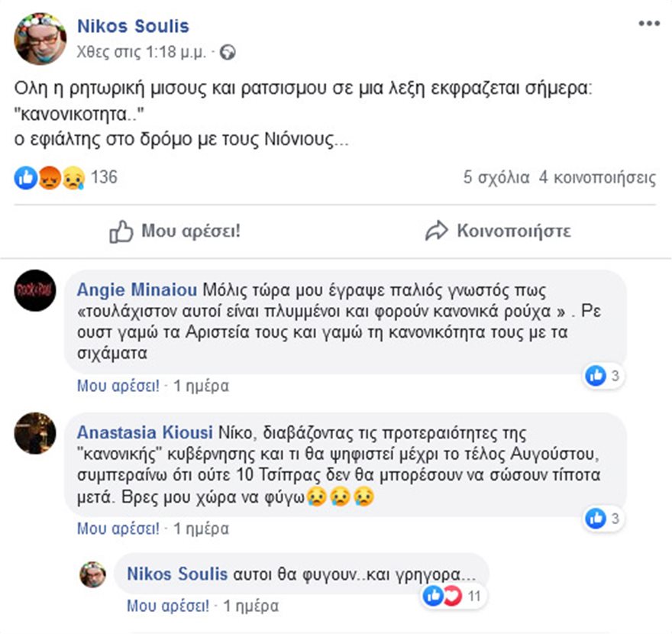Click the post's blue like reaction icon
Screen dimensions: 672x634
[x=25, y=178]
